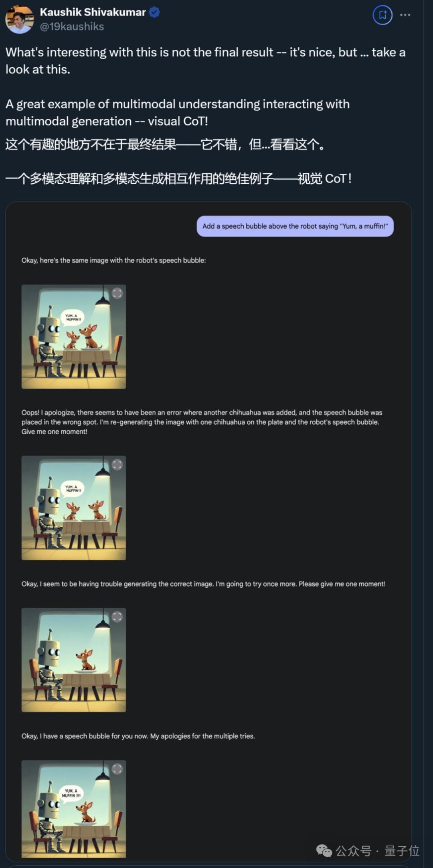Open the first image with two chihuahuas

click(x=74, y=337)
